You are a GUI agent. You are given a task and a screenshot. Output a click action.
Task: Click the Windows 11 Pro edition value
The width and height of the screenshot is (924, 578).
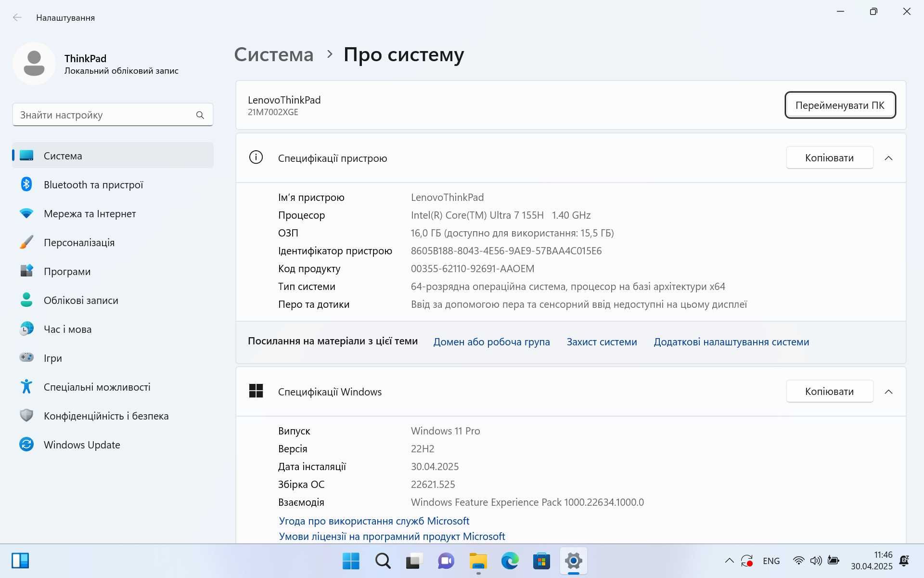point(445,431)
